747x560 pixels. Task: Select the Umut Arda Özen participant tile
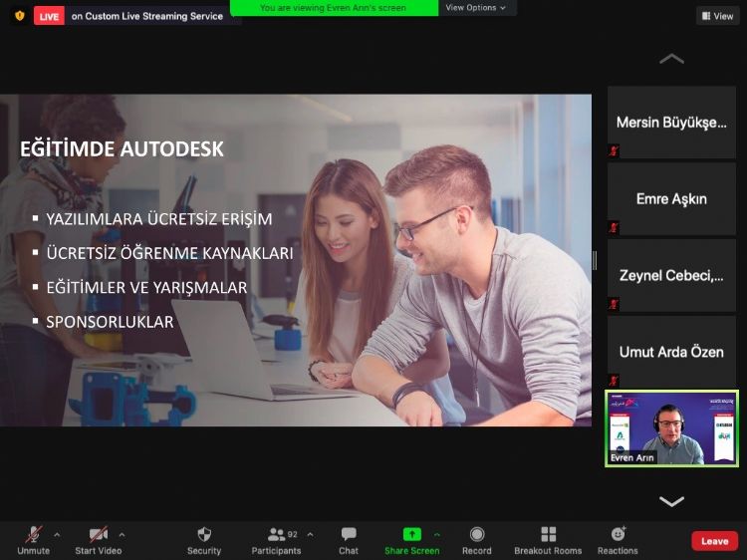click(x=671, y=352)
